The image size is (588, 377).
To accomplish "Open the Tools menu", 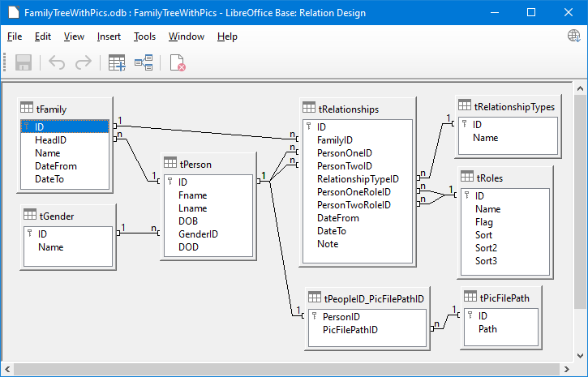I will (x=144, y=36).
